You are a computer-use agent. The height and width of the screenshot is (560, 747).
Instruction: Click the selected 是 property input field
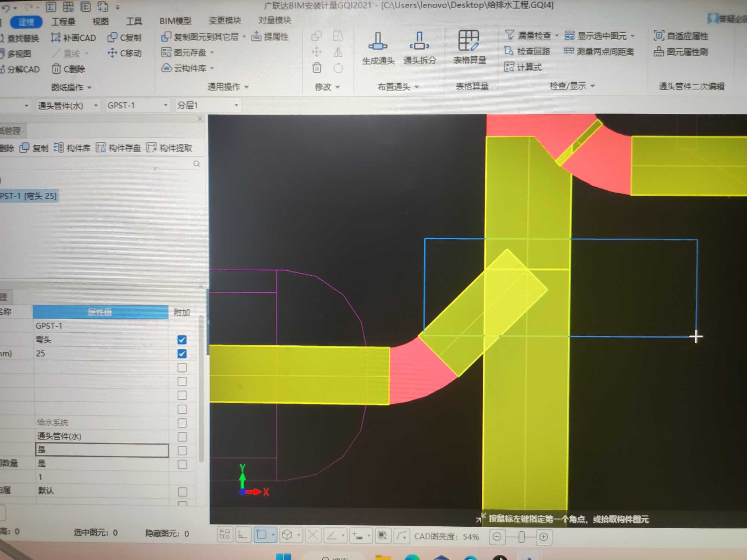point(102,450)
